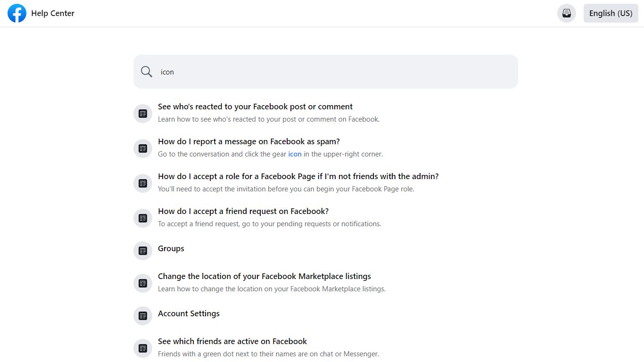Open "Change the location of Marketplace listings"
The height and width of the screenshot is (362, 644).
[264, 276]
